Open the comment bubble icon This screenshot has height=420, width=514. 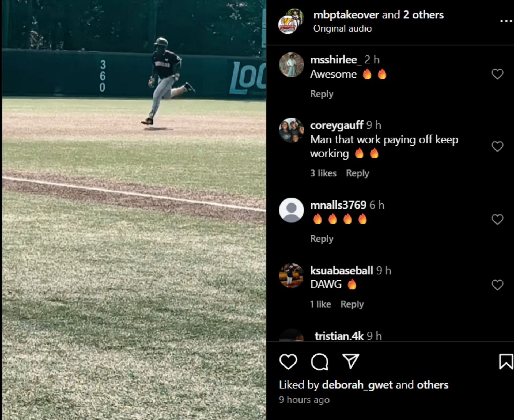(x=319, y=362)
